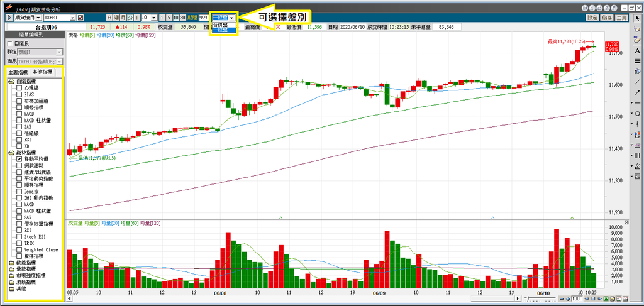Shift chart right with arrow icon

[x=599, y=298]
